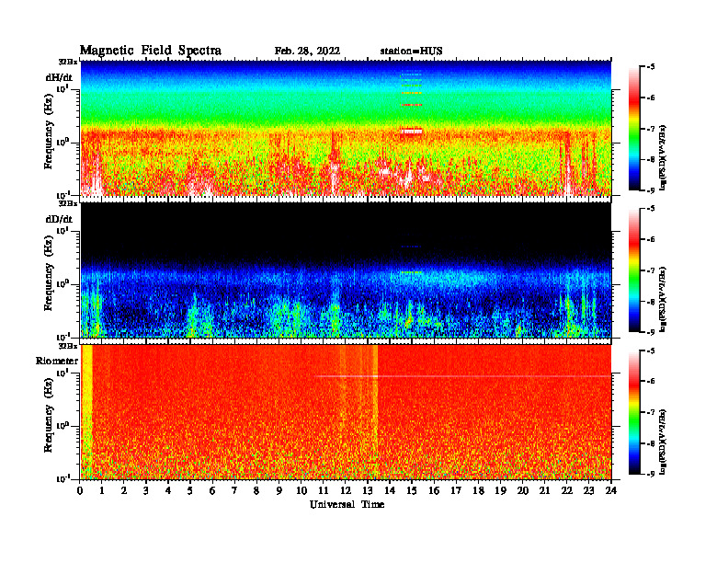The image size is (728, 563).
Task: Click the dH/dt panel color scale bar
Action: [634, 129]
